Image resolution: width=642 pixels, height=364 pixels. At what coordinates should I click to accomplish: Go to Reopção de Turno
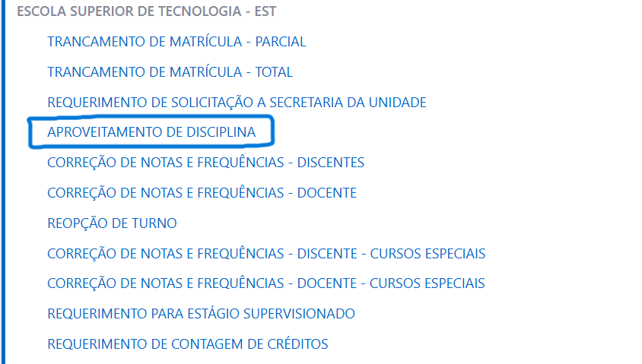pos(112,223)
